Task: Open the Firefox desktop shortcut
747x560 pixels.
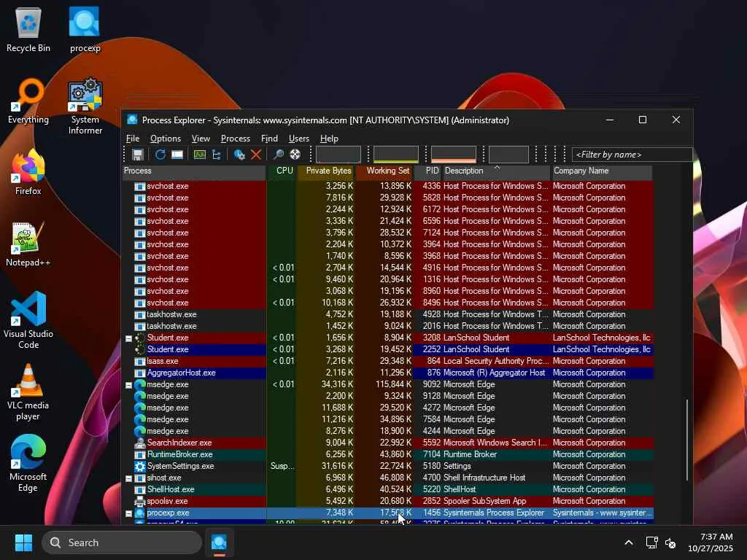Action: pos(28,172)
